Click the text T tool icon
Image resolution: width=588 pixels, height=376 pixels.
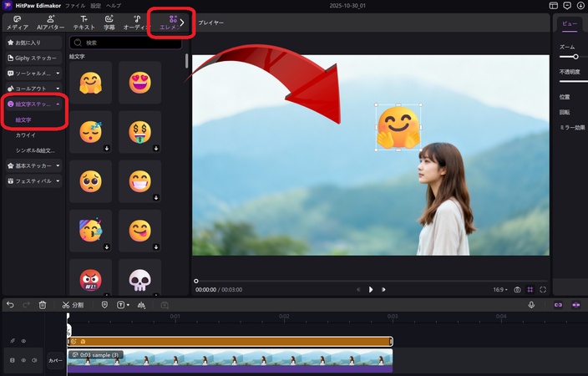click(120, 305)
